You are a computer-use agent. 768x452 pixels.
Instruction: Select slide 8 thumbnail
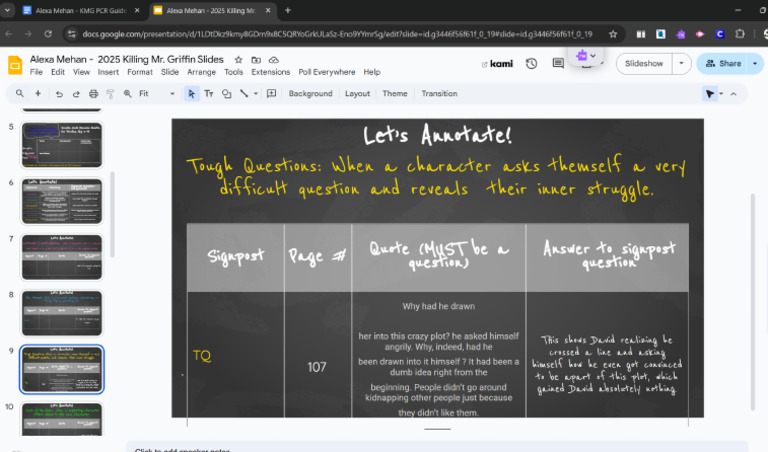point(62,313)
